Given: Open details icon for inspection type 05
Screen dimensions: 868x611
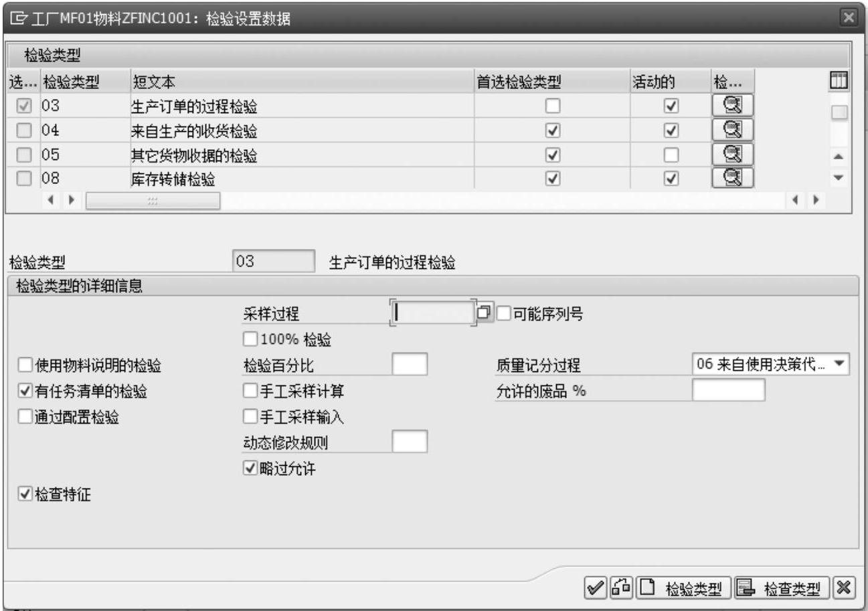Looking at the screenshot, I should pyautogui.click(x=732, y=154).
